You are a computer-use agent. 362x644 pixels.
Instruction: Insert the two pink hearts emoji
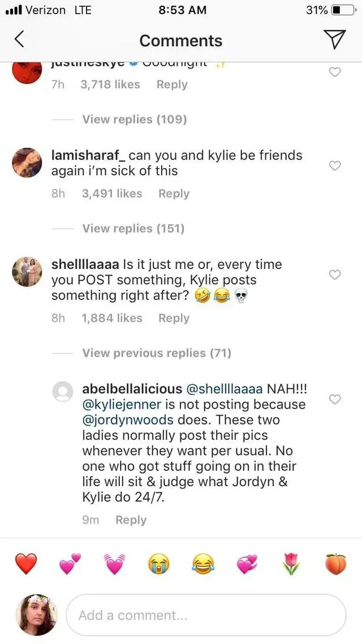(x=70, y=564)
